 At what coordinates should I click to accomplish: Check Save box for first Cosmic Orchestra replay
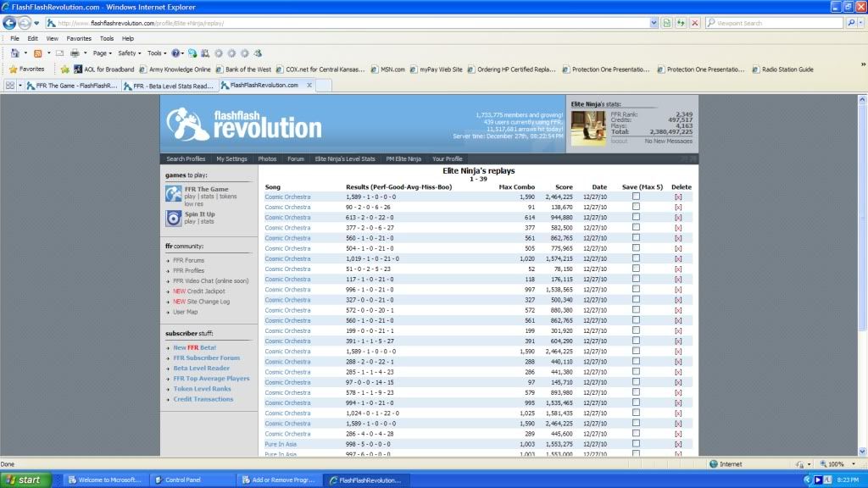point(636,197)
